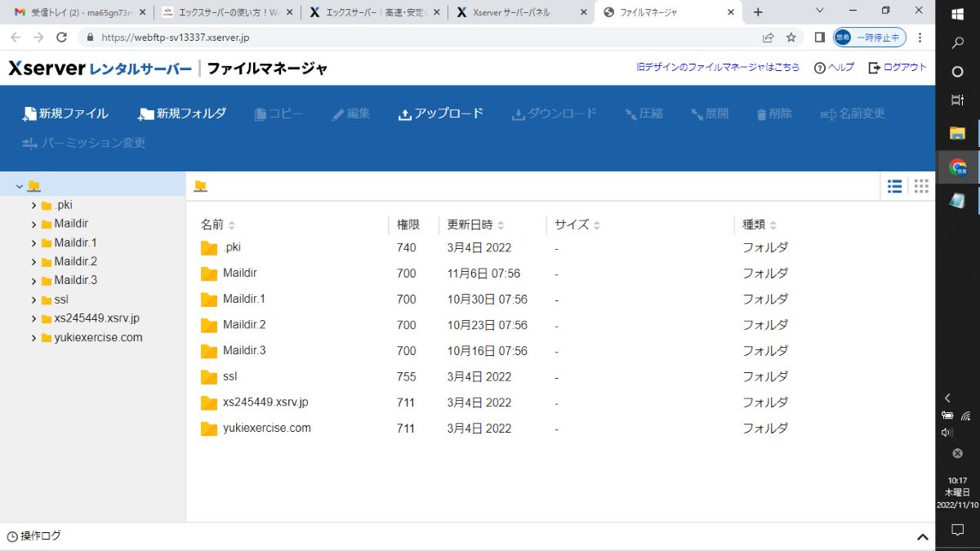Collapse the root folder in tree

click(x=20, y=186)
